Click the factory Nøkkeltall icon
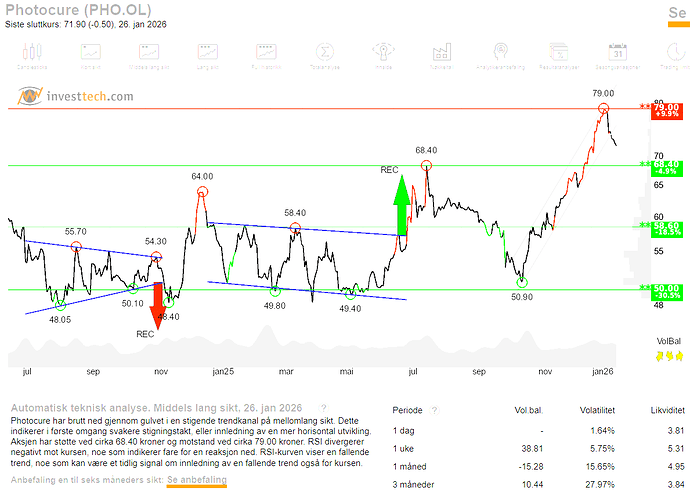The width and height of the screenshot is (690, 490). (441, 53)
